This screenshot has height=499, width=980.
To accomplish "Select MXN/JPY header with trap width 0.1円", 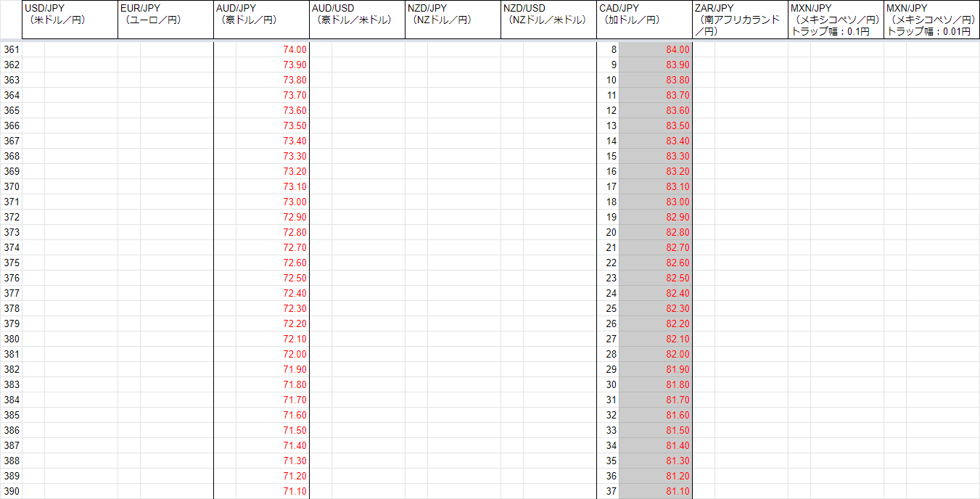I will pos(836,20).
